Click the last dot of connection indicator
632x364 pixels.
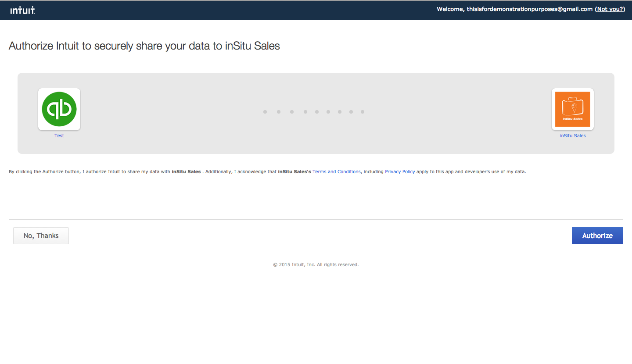(x=363, y=112)
